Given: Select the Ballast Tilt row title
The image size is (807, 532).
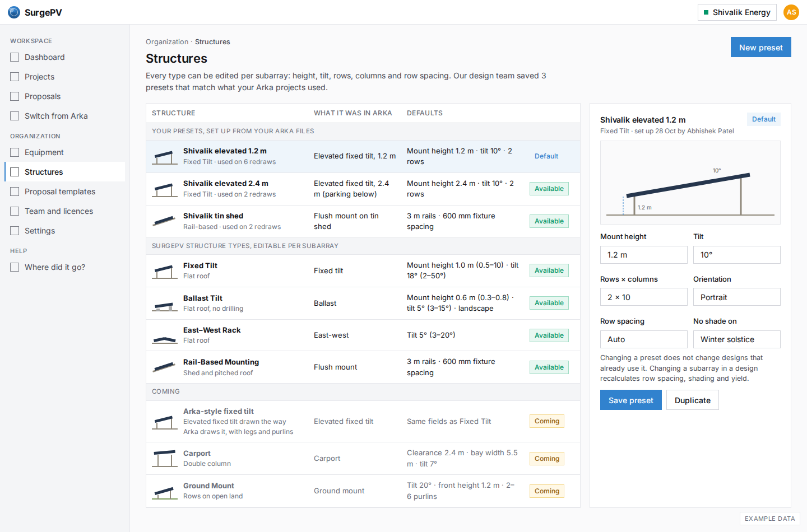Looking at the screenshot, I should (203, 298).
